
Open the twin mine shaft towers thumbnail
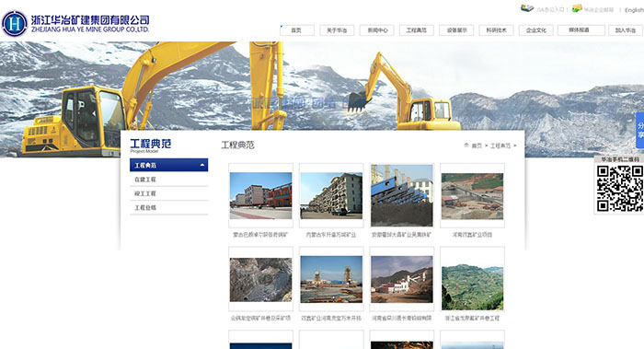click(x=331, y=280)
